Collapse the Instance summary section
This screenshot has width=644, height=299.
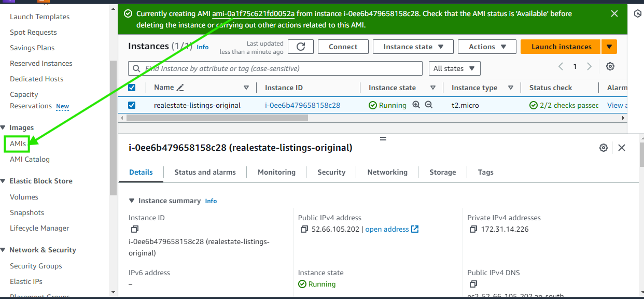(x=132, y=201)
